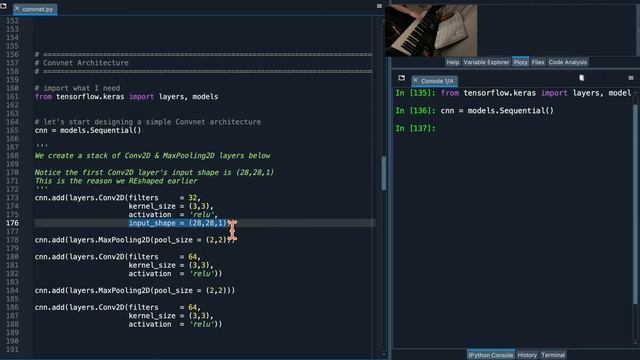Click the MaxPooling2D code on line 178
The width and height of the screenshot is (640, 360).
coord(135,240)
